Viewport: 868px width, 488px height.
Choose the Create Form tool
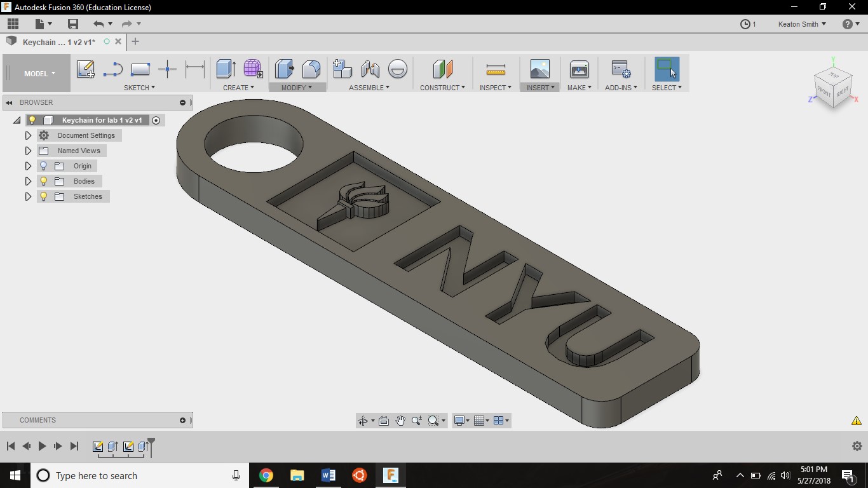click(253, 69)
